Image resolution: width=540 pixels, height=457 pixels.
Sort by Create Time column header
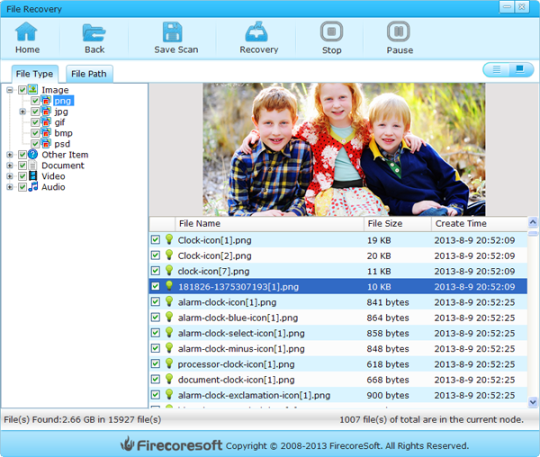pos(479,224)
